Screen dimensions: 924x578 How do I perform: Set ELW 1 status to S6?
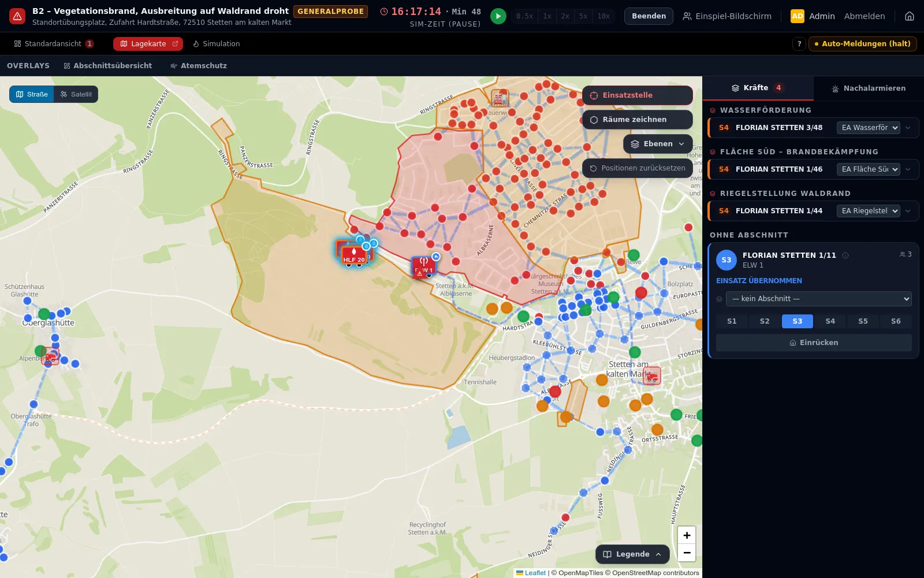tap(896, 321)
